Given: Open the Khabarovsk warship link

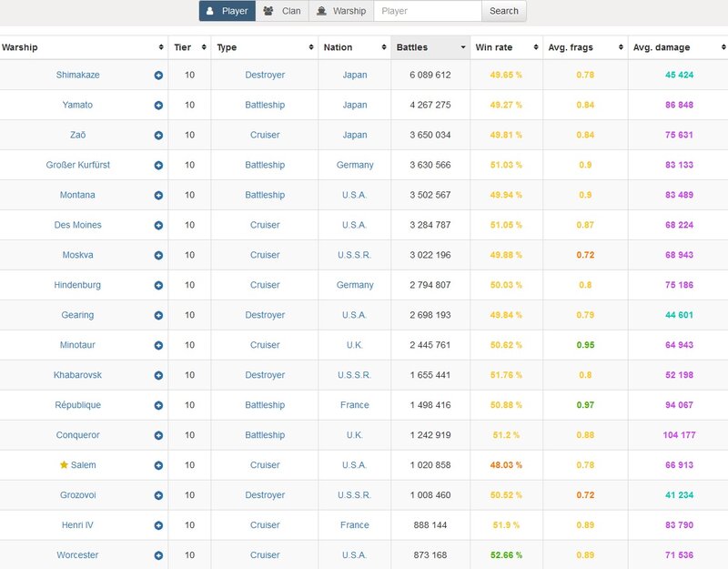Looking at the screenshot, I should coord(77,375).
